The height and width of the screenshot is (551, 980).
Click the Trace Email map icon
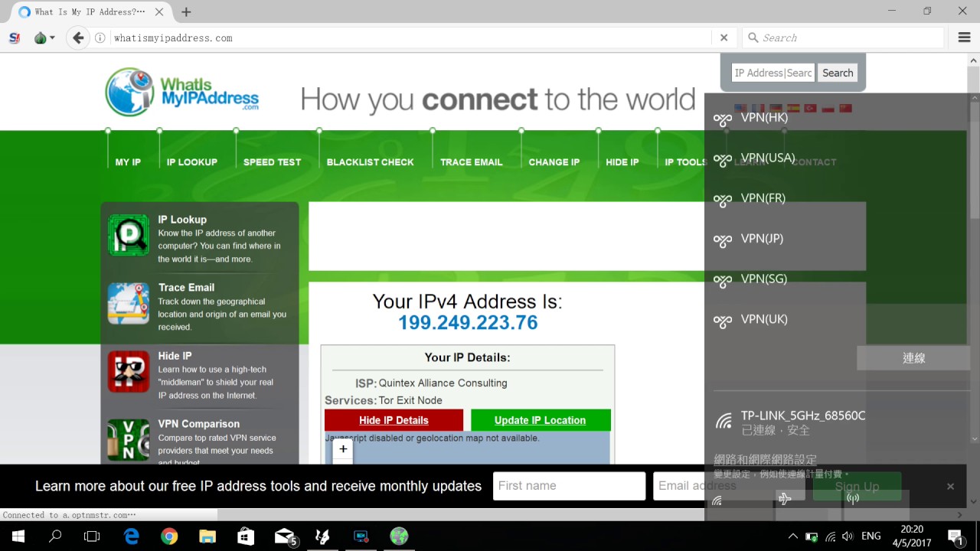(x=129, y=303)
